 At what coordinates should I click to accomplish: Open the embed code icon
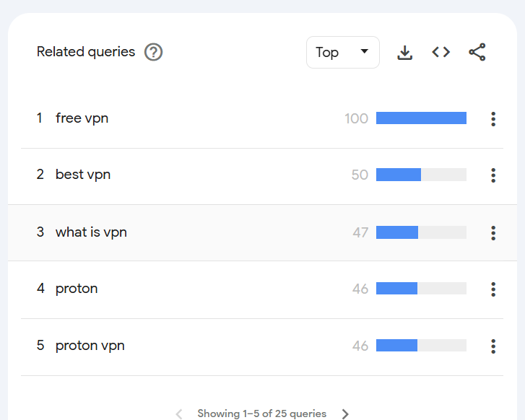coord(441,52)
